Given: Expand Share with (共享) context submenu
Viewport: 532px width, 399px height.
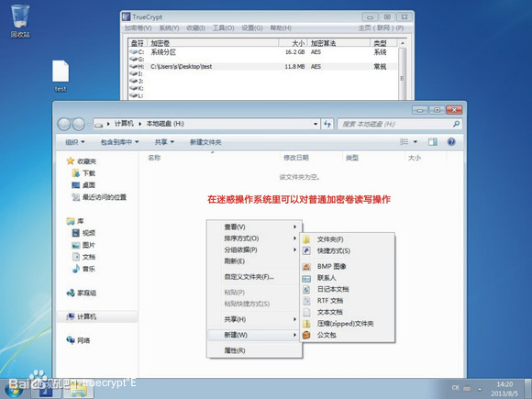Looking at the screenshot, I should tap(254, 319).
